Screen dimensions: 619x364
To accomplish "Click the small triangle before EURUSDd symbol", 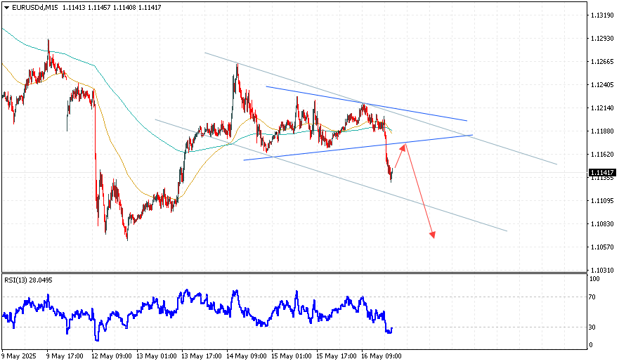I will click(x=7, y=8).
